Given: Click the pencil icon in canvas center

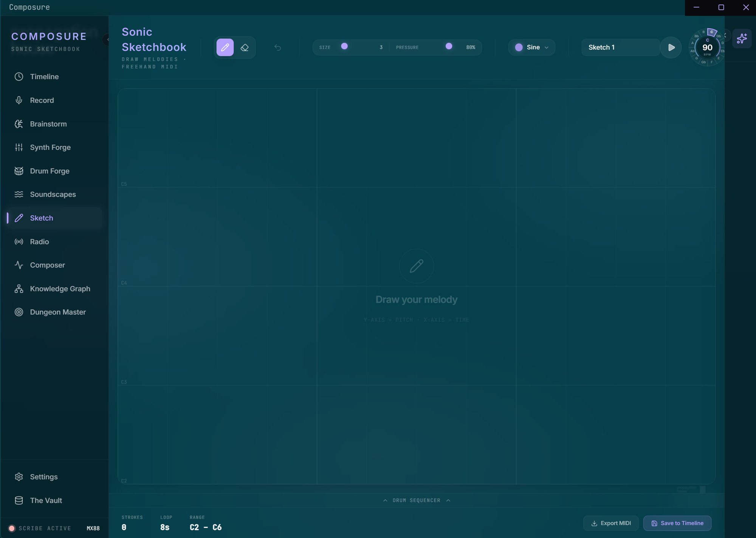Looking at the screenshot, I should point(417,266).
